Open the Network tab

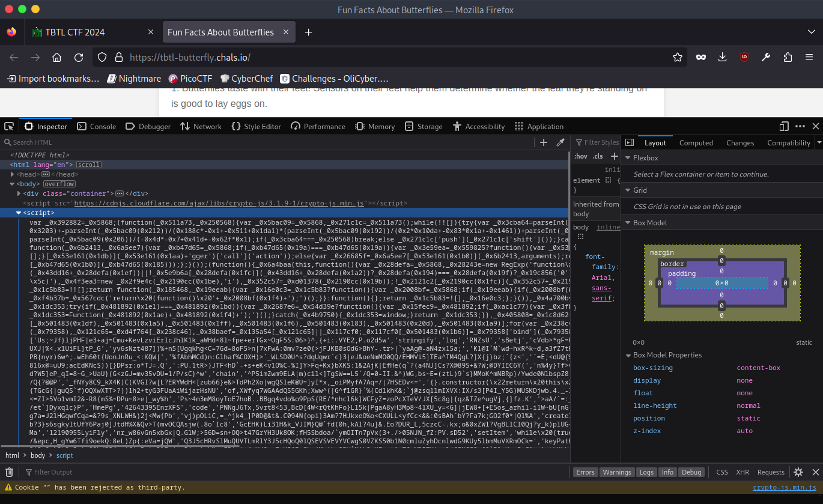[200, 126]
